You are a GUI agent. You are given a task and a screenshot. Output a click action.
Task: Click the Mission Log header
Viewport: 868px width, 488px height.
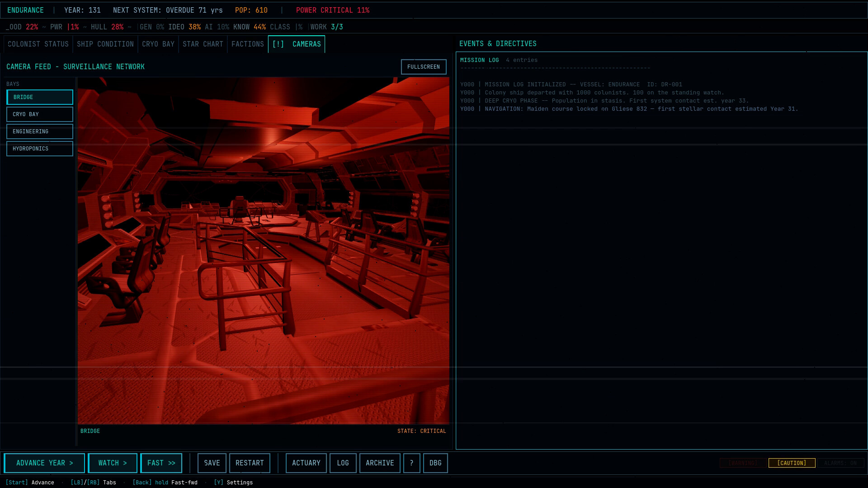pyautogui.click(x=480, y=60)
